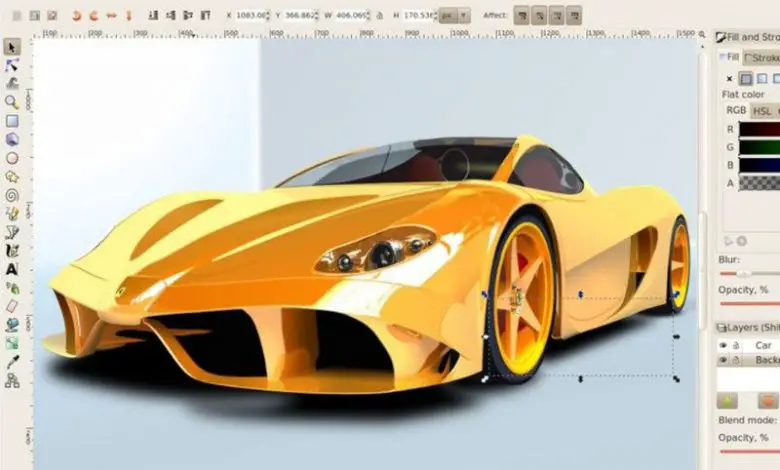
Task: Select the Spiral tool
Action: [11, 195]
